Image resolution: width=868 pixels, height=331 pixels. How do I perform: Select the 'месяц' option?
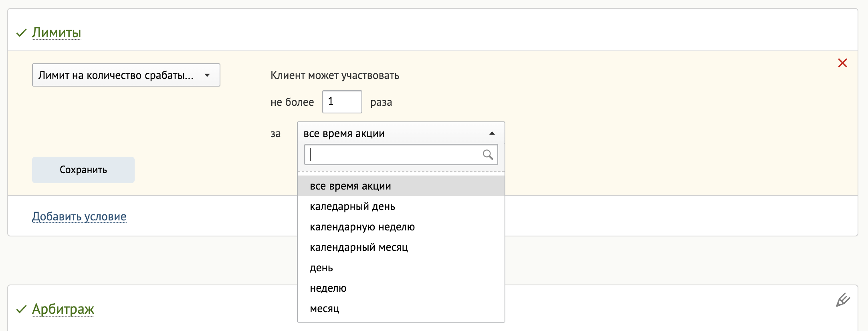point(401,309)
